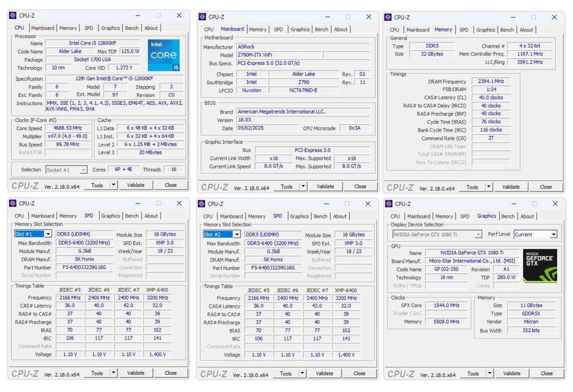573x392 pixels.
Task: Open the Tools dropdown arrow in the DDR5 Memory window
Action: (489, 187)
